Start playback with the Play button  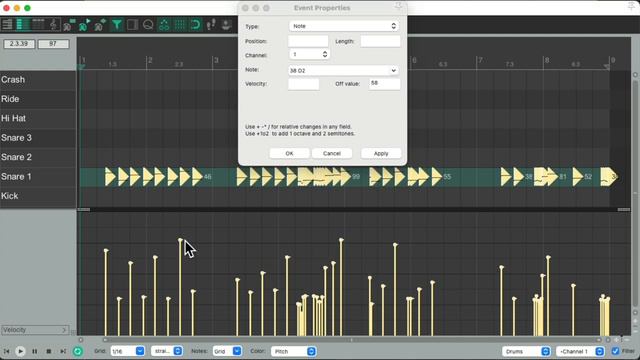coord(20,351)
